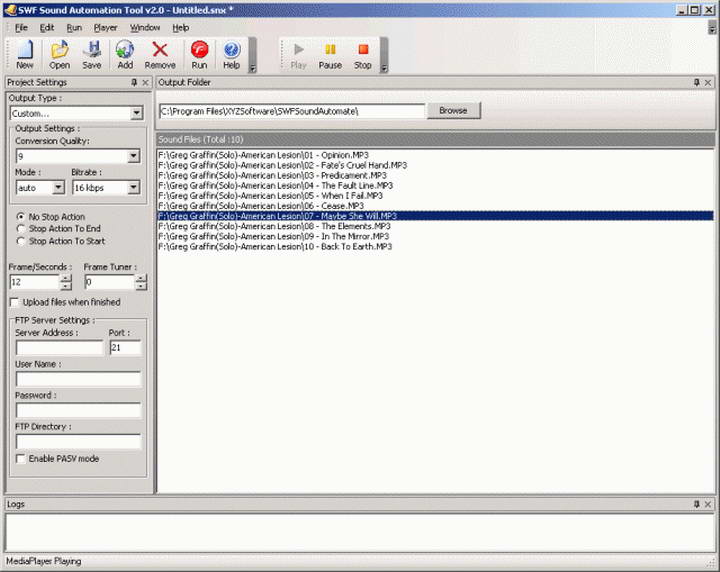Select 10 - Back To Earth.MP3
The width and height of the screenshot is (720, 572).
tap(435, 247)
